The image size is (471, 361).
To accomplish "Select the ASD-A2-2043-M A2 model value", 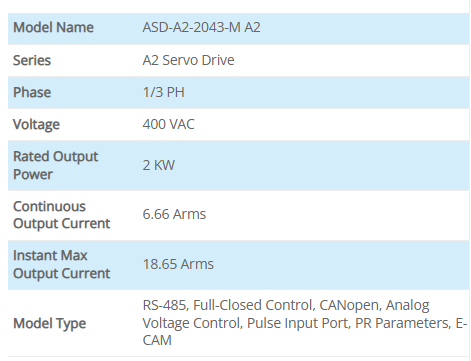I will [201, 27].
